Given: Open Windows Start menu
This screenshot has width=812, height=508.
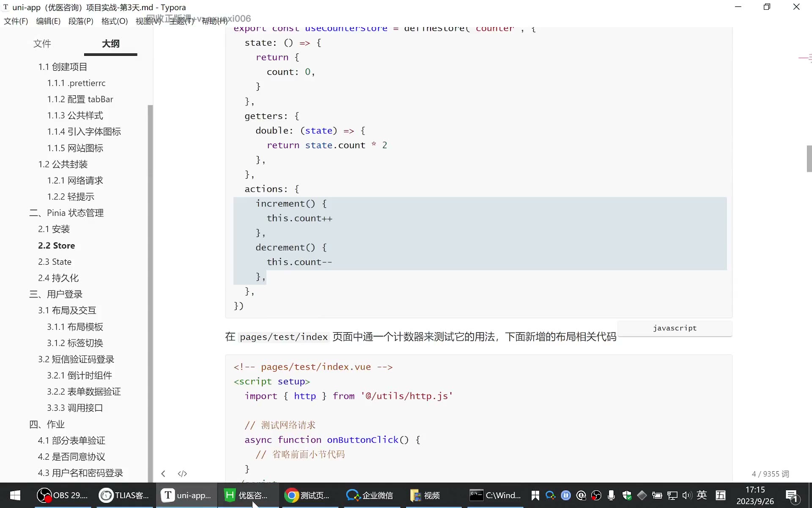Looking at the screenshot, I should (x=15, y=495).
